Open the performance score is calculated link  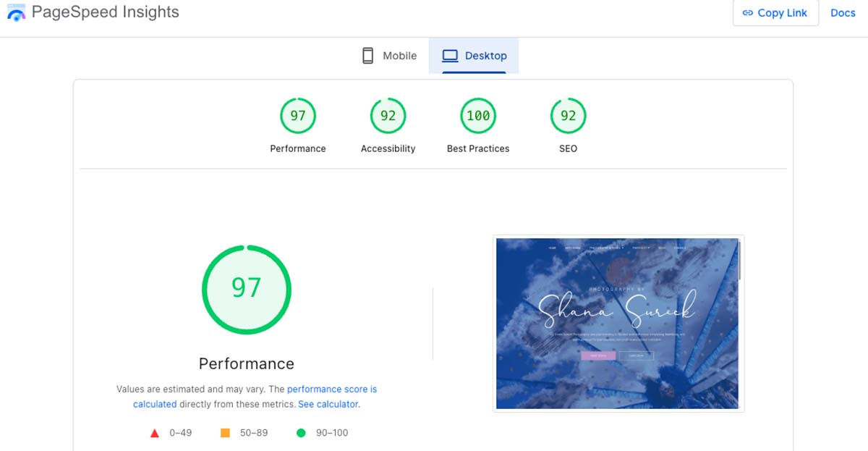coord(332,389)
